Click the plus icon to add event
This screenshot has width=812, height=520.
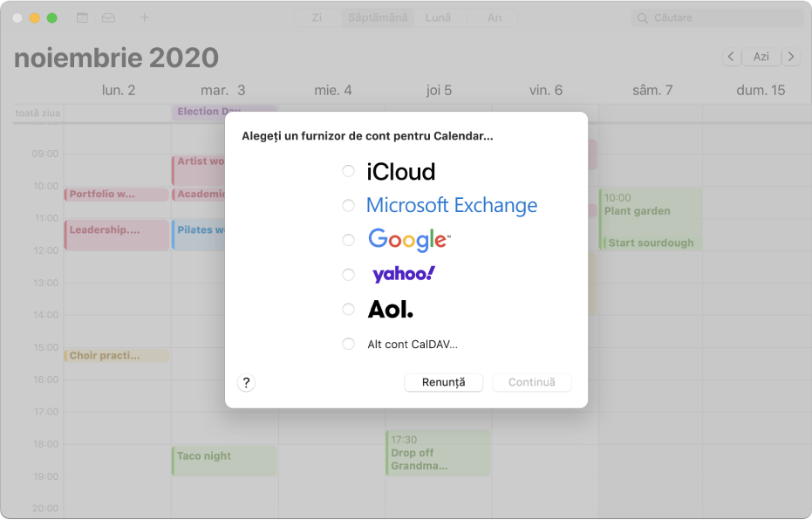click(145, 17)
